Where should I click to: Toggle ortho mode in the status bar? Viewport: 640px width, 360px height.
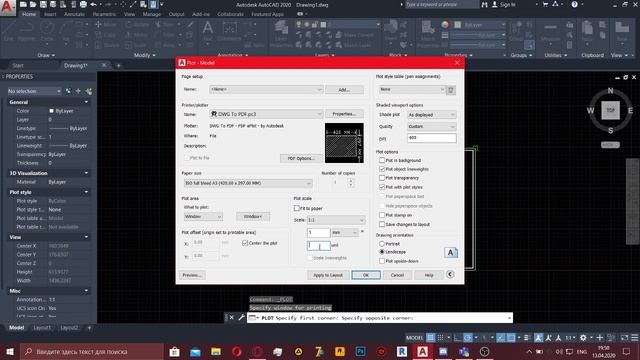(458, 338)
